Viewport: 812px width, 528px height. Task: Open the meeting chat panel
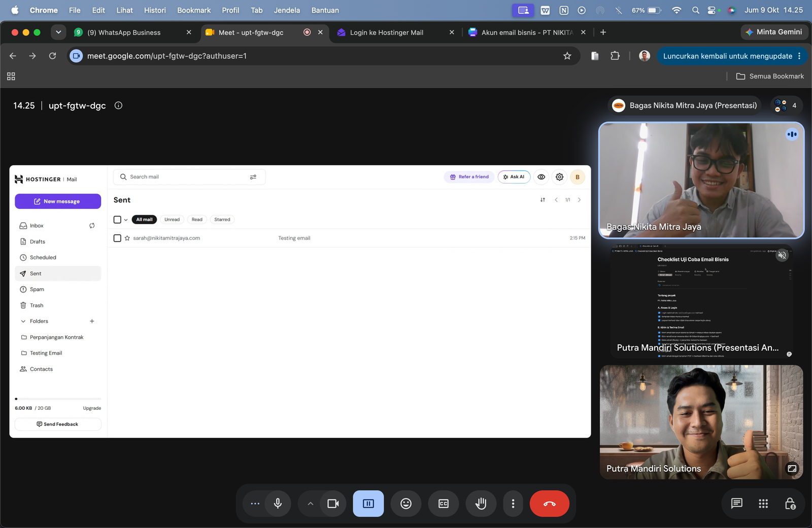click(x=736, y=504)
